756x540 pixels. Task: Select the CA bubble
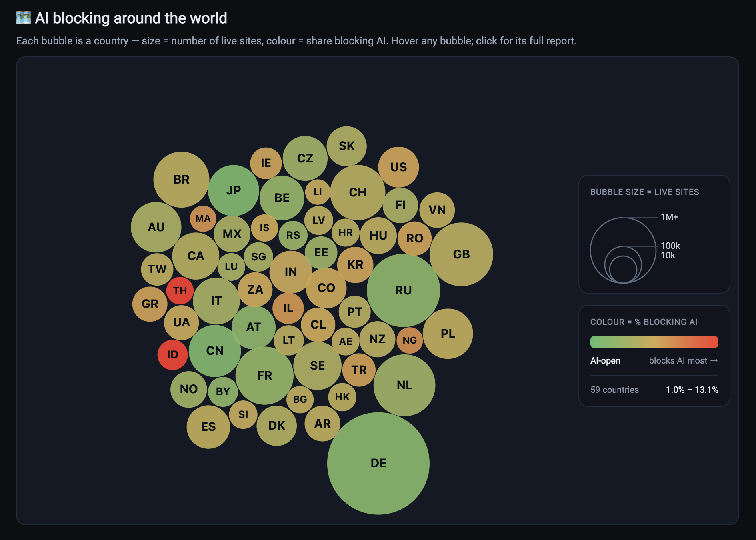tap(196, 256)
